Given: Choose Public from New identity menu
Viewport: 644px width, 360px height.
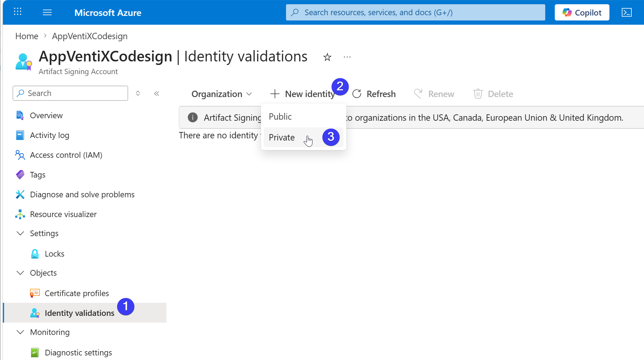Looking at the screenshot, I should [303, 116].
